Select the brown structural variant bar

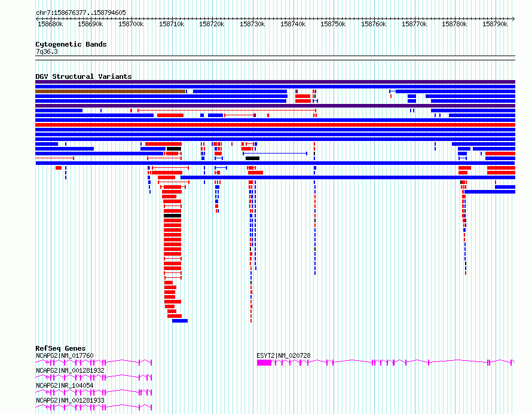(110, 91)
